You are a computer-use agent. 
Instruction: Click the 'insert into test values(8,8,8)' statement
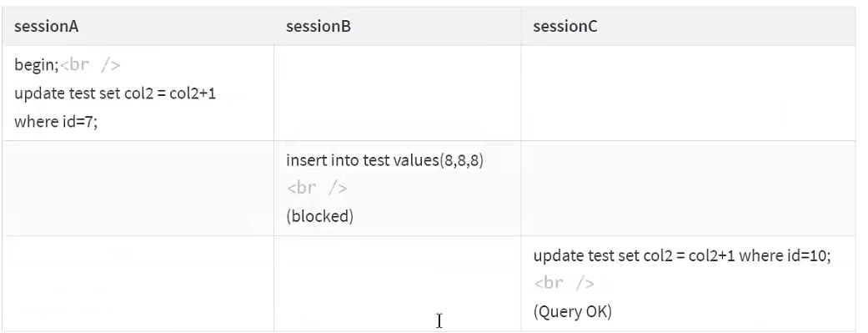pos(385,161)
